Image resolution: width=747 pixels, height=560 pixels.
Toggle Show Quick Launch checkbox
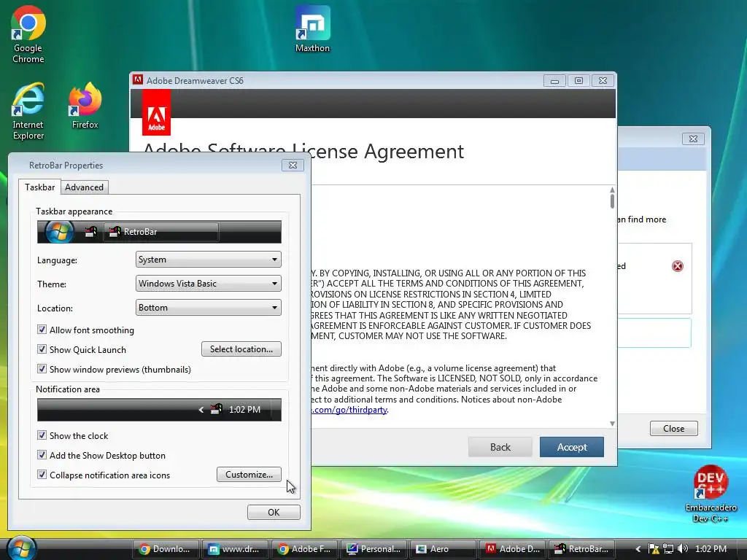(x=42, y=349)
